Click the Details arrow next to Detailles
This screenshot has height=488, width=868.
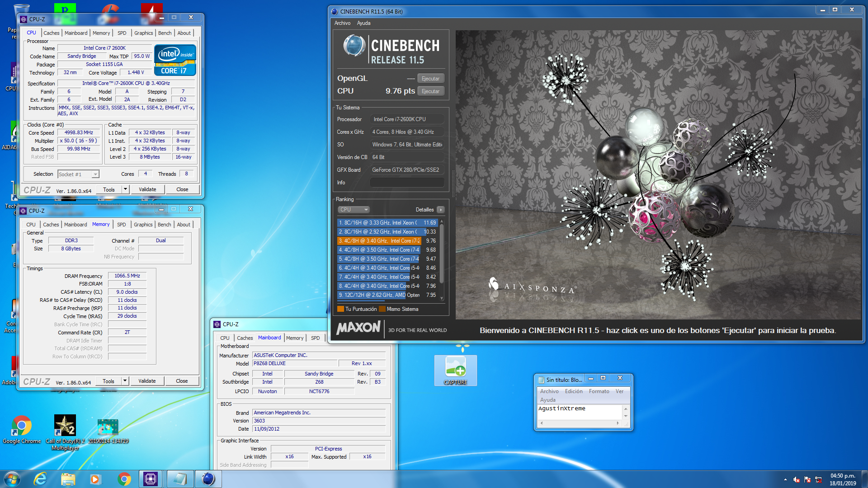tap(441, 210)
